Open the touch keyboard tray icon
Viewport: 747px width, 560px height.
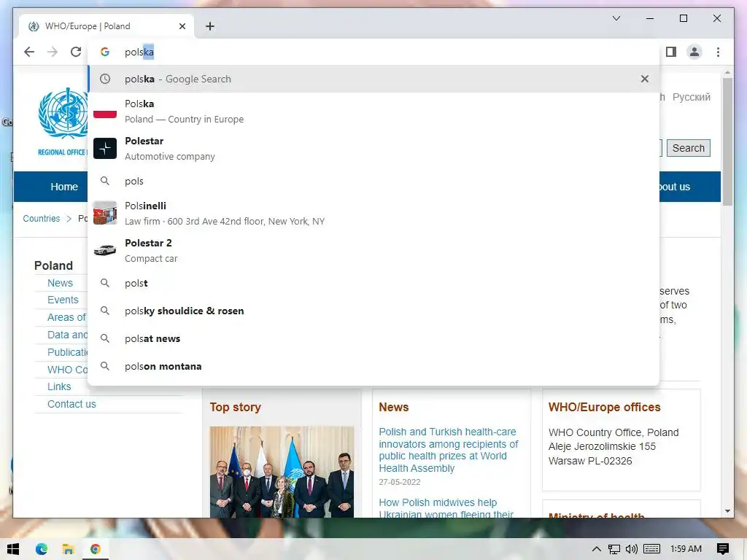point(651,549)
